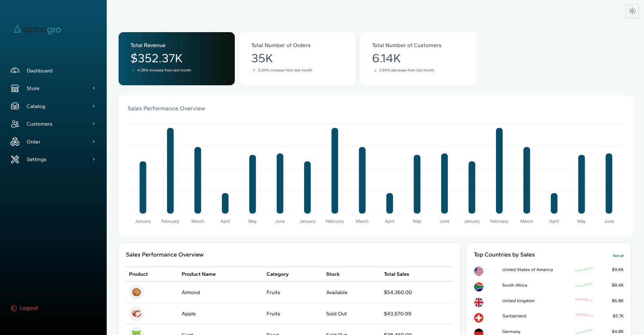Click the Dashboard gauge icon
The image size is (644, 335).
15,70
